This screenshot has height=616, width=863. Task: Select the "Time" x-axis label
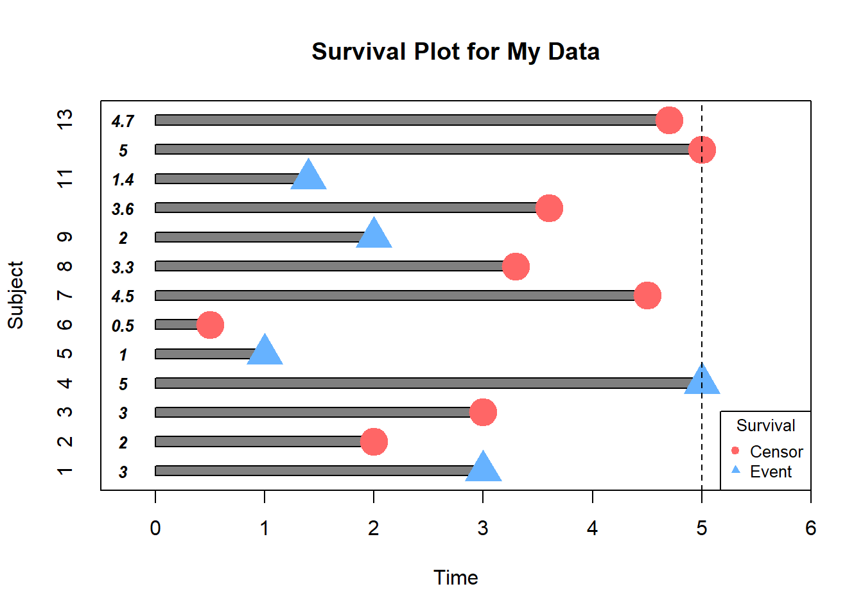point(455,577)
